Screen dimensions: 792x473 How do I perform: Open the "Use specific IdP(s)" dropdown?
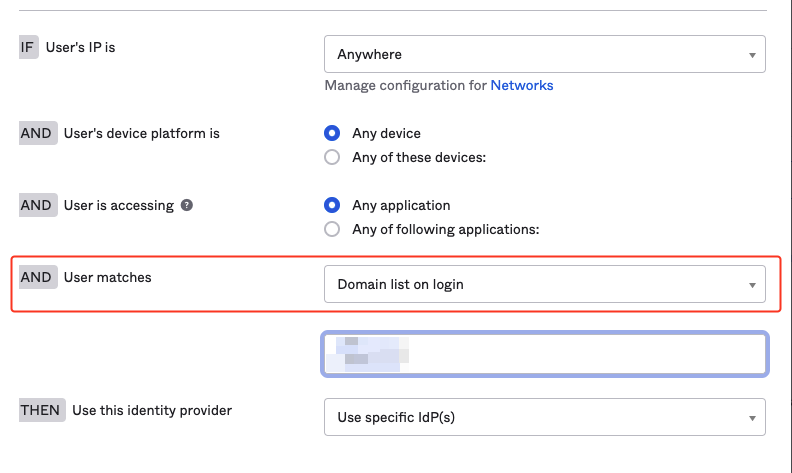(x=545, y=417)
